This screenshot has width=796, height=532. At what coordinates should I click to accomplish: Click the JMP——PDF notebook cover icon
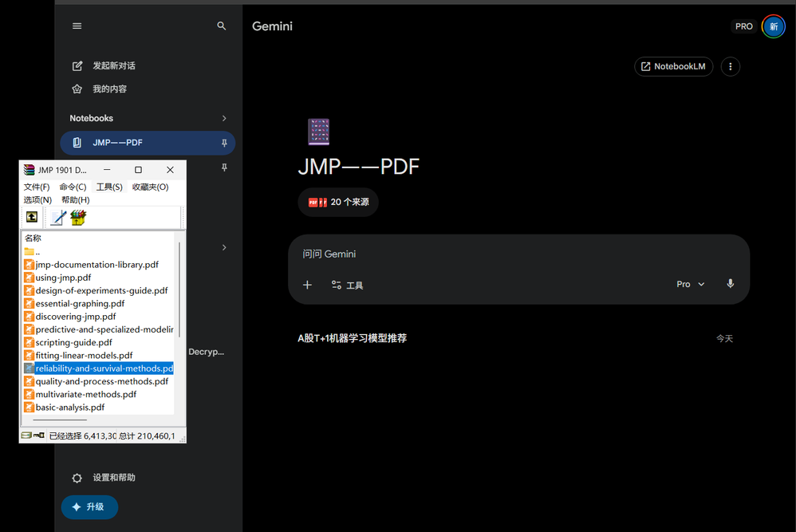tap(319, 132)
